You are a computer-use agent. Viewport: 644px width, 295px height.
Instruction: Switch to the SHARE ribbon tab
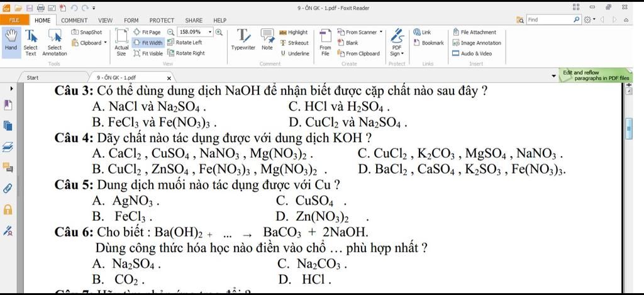tap(194, 20)
